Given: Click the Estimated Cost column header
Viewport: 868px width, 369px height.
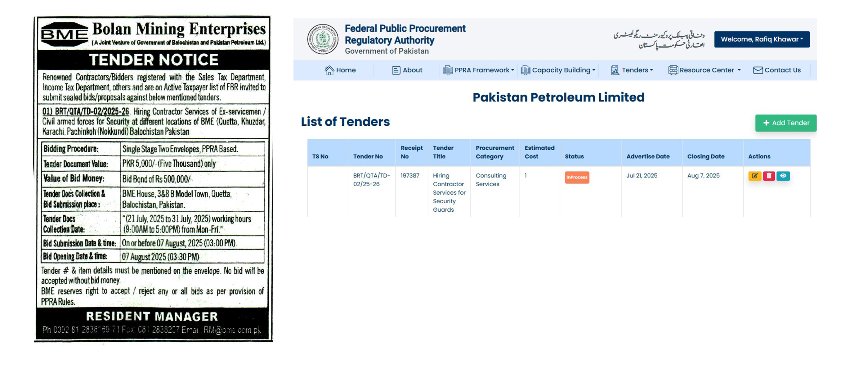Looking at the screenshot, I should pos(539,152).
